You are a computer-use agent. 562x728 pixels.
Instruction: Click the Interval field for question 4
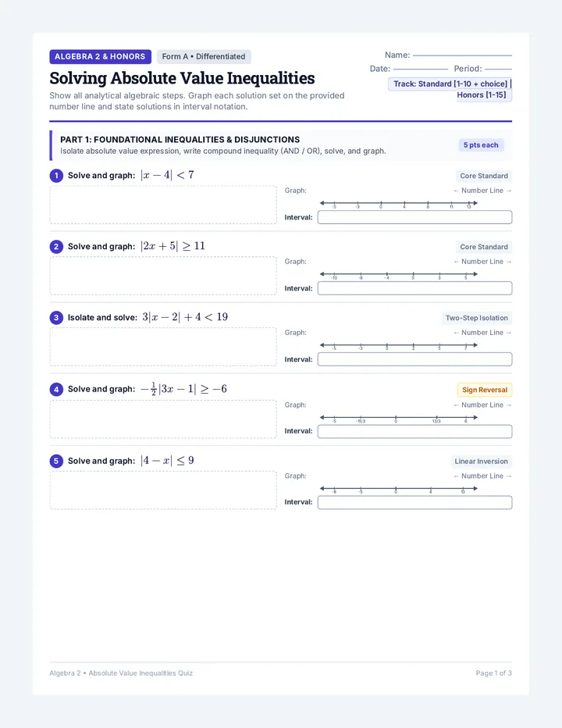(415, 431)
